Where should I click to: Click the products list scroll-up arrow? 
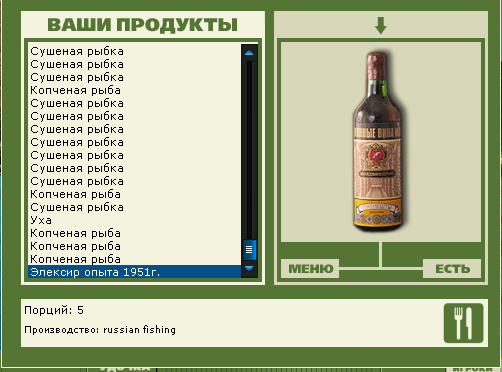[249, 53]
